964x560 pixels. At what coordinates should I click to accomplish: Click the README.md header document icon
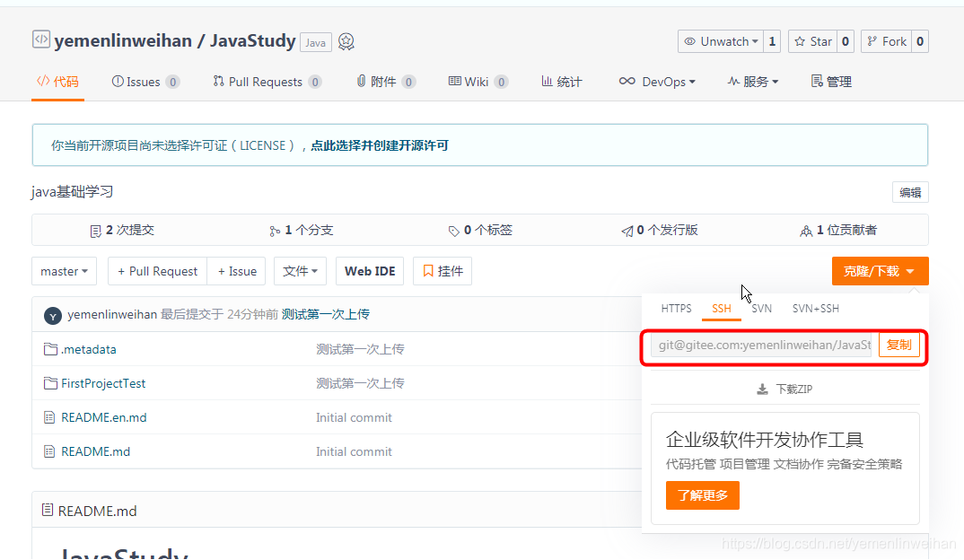(48, 510)
